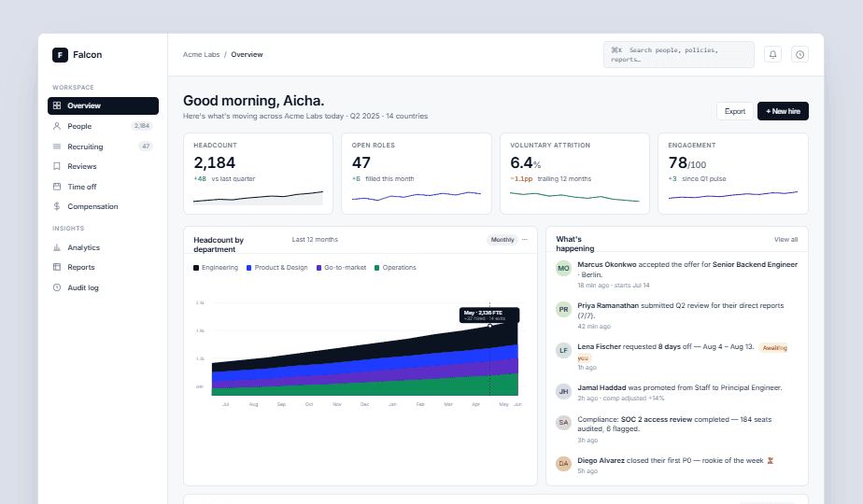
Task: Click the Diego Alvarez name in the feed
Action: click(x=601, y=460)
